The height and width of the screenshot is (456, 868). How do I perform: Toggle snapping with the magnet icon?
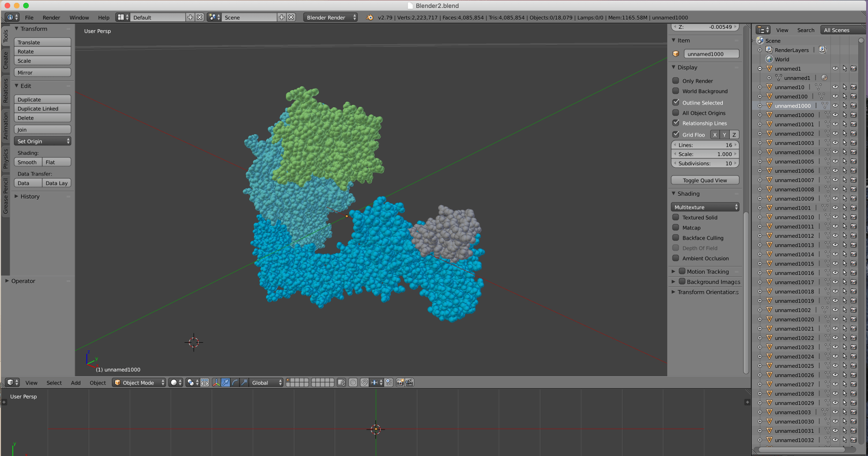[365, 383]
